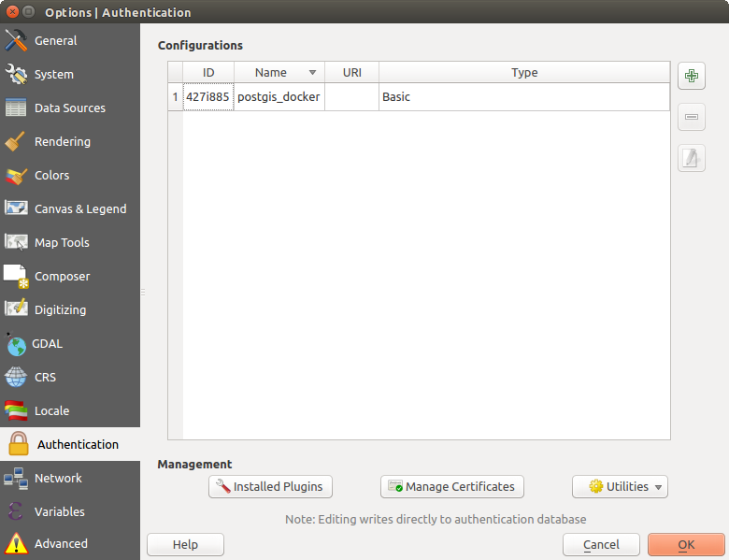Open the Data Sources section
Image resolution: width=729 pixels, height=560 pixels.
[x=69, y=108]
